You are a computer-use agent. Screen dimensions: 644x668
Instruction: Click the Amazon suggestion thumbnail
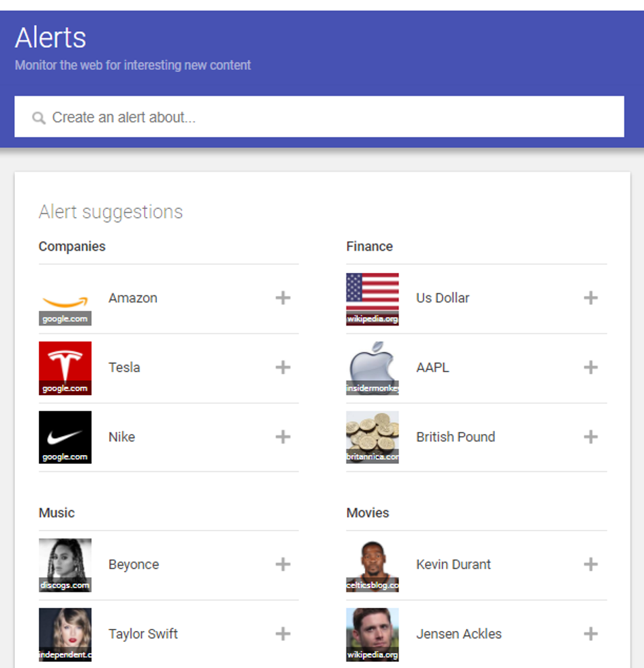click(65, 297)
